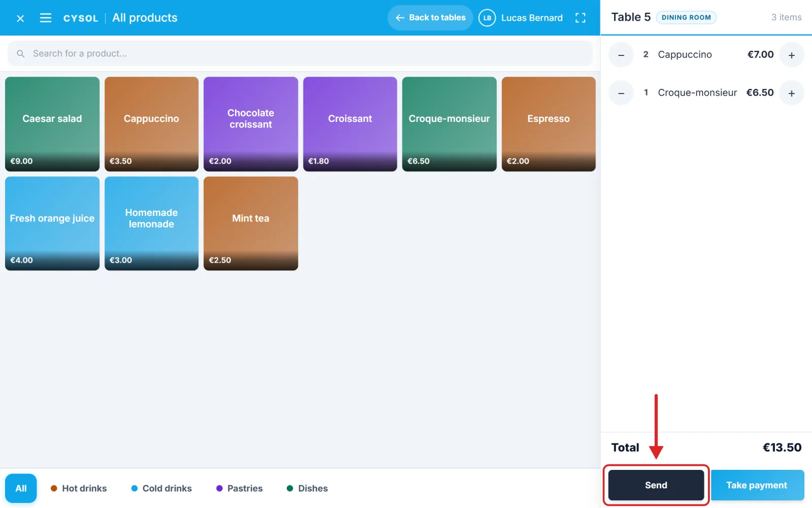Open the hamburger menu
The height and width of the screenshot is (508, 812).
tap(46, 18)
